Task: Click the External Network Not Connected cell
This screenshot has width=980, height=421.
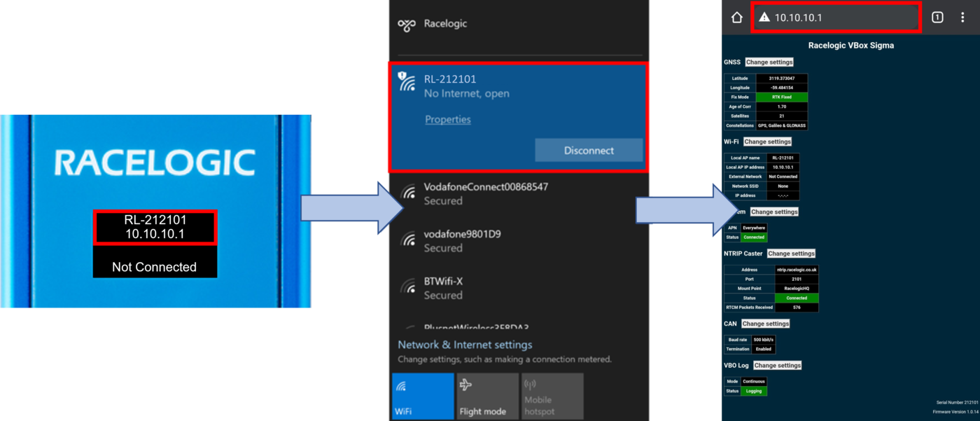Action: pyautogui.click(x=783, y=177)
